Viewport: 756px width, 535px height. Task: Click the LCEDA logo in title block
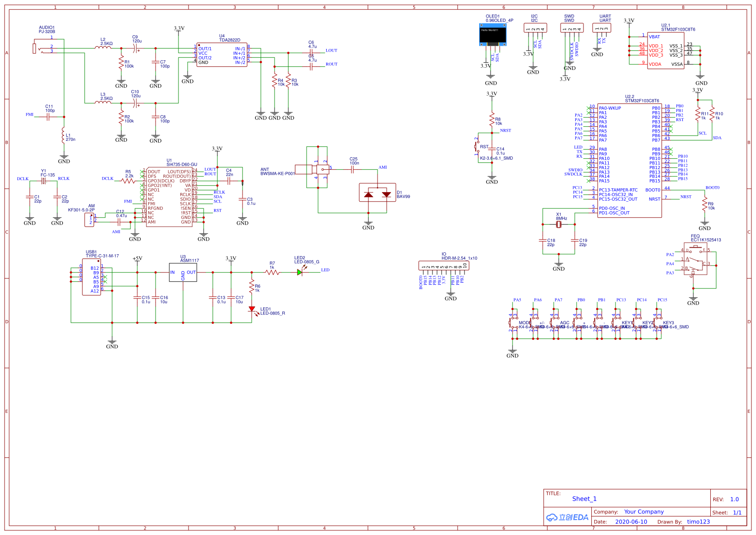567,517
